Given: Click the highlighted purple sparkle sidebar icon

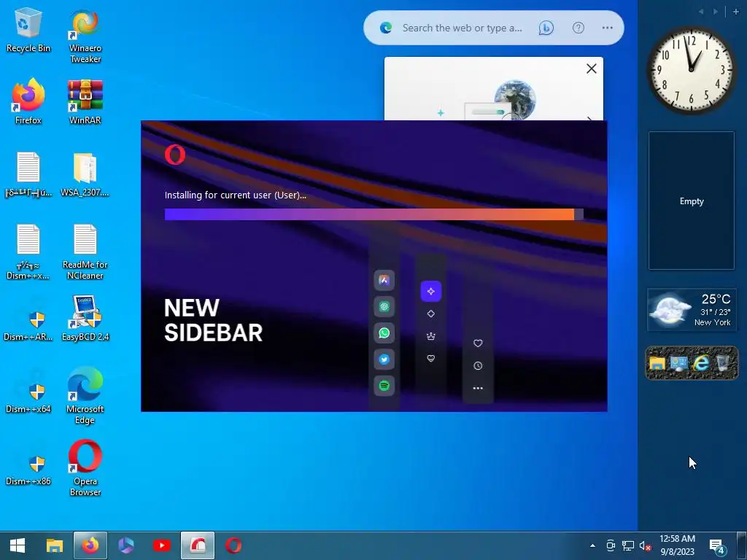Looking at the screenshot, I should 430,291.
